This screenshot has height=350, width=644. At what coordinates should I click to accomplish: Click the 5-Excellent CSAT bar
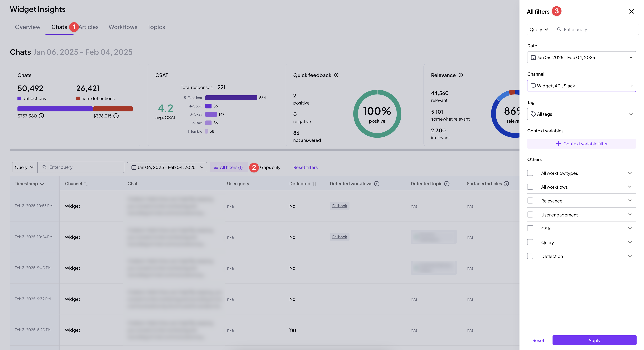tap(231, 98)
